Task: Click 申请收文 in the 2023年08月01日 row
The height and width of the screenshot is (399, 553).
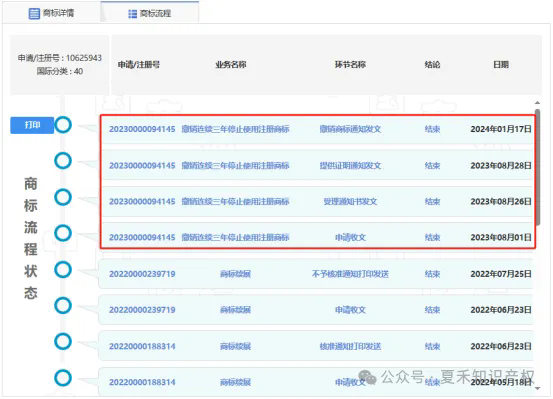Action: 350,237
